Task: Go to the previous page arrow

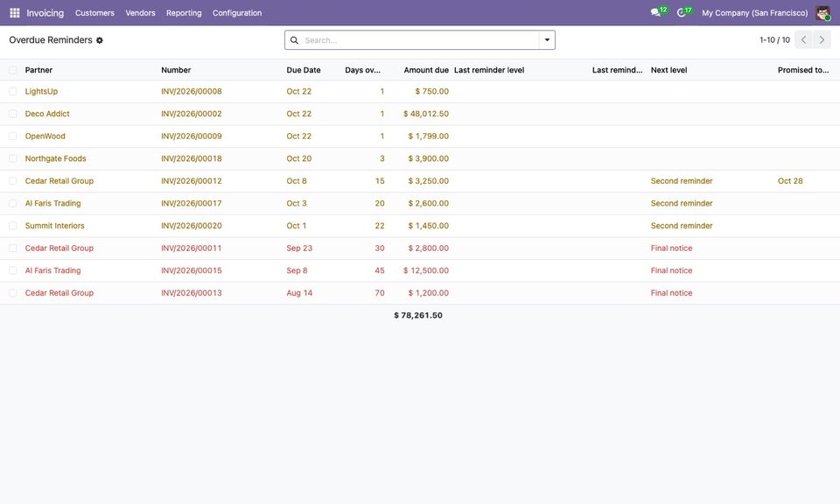Action: click(803, 40)
